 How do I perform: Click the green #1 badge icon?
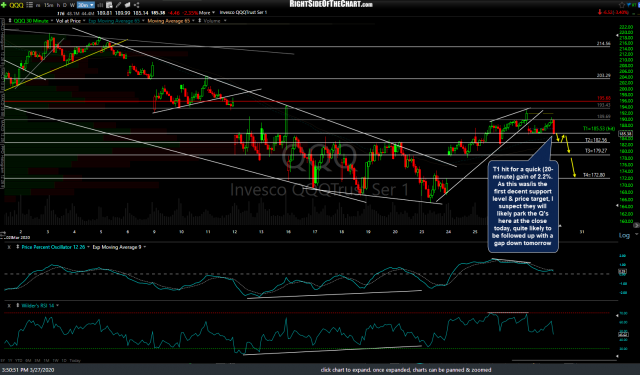[634, 5]
